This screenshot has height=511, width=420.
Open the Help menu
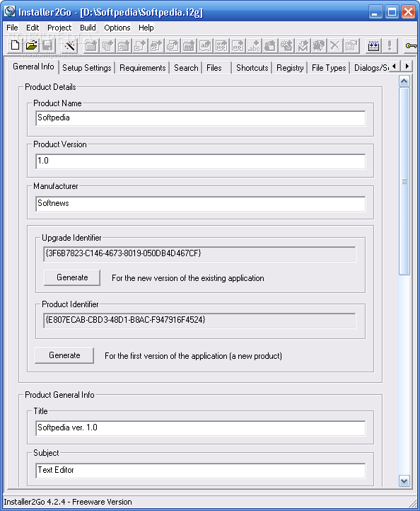point(146,28)
